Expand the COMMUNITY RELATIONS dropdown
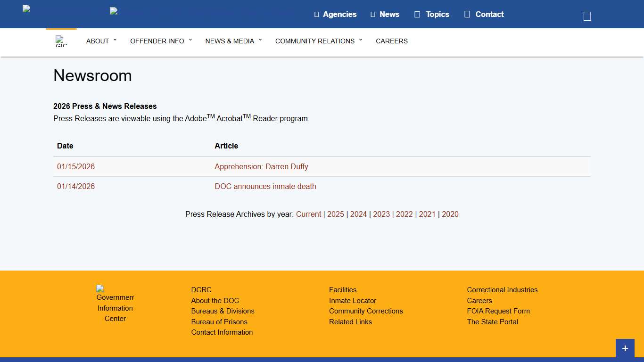Image resolution: width=644 pixels, height=362 pixels. [x=319, y=41]
